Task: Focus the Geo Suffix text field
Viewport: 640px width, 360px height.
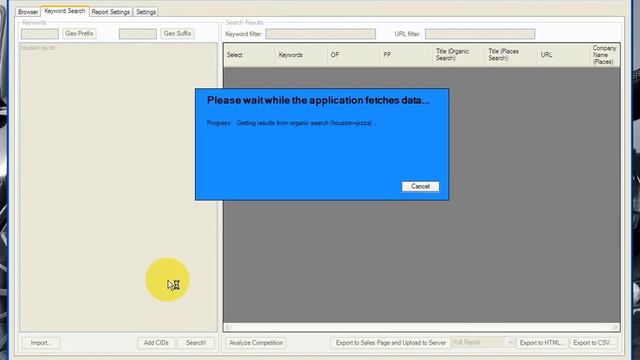Action: 138,34
